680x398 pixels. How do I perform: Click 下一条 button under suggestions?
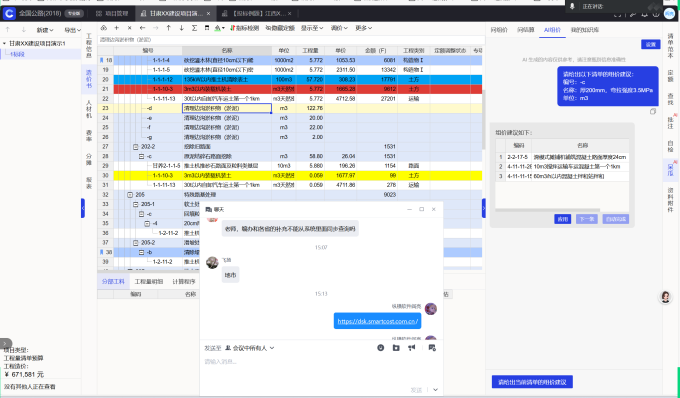[586, 219]
